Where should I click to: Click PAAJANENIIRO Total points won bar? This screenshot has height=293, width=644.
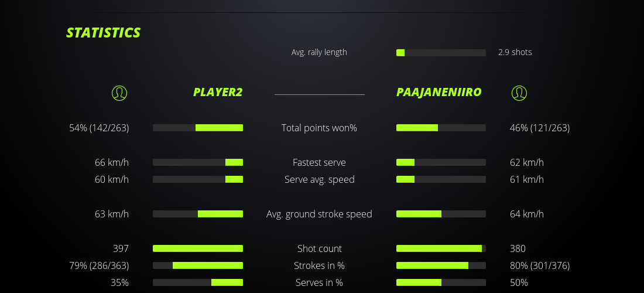[x=441, y=128]
